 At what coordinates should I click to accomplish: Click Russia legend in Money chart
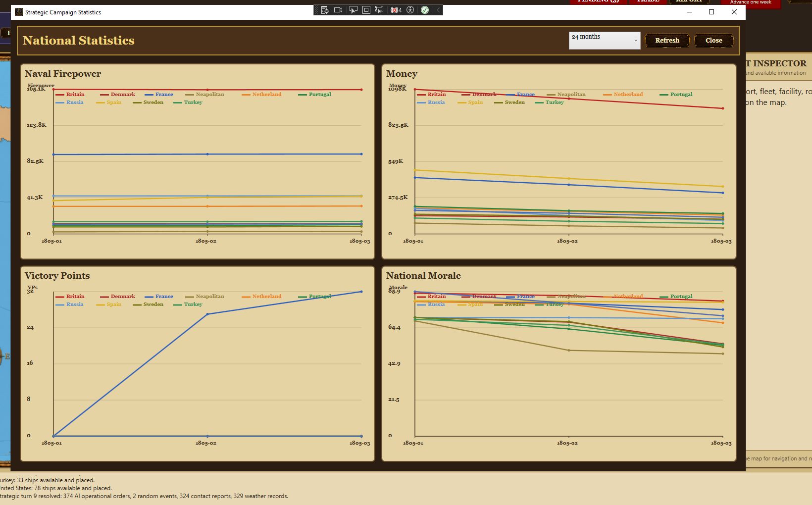point(431,102)
